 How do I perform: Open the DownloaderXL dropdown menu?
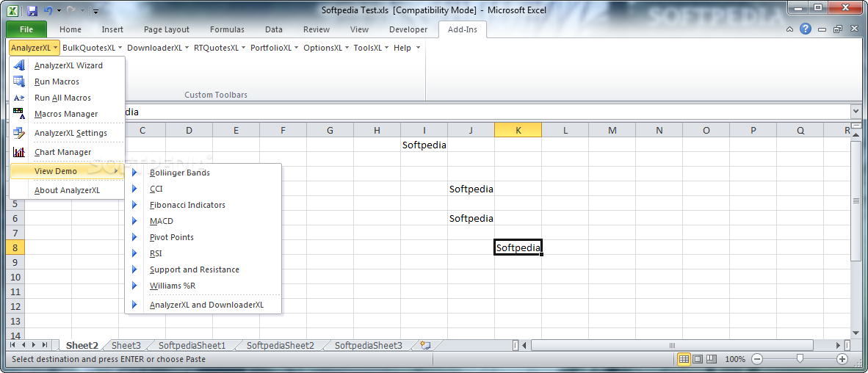coord(158,48)
